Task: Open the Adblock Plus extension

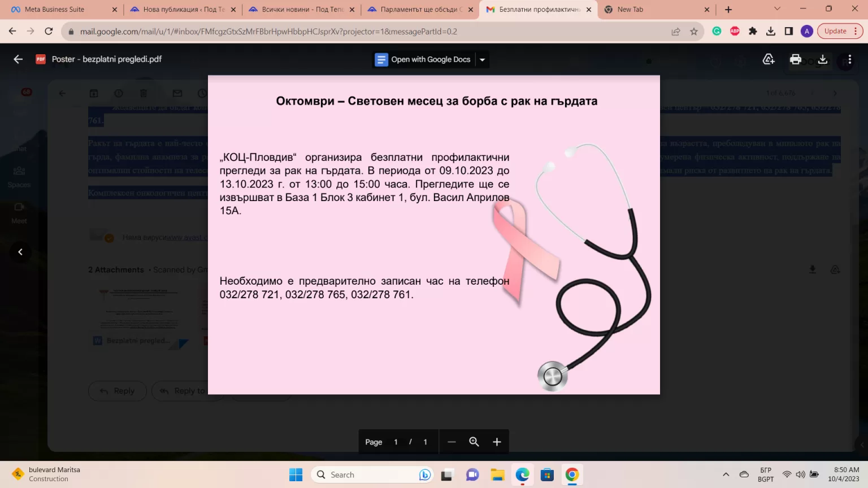Action: point(735,32)
